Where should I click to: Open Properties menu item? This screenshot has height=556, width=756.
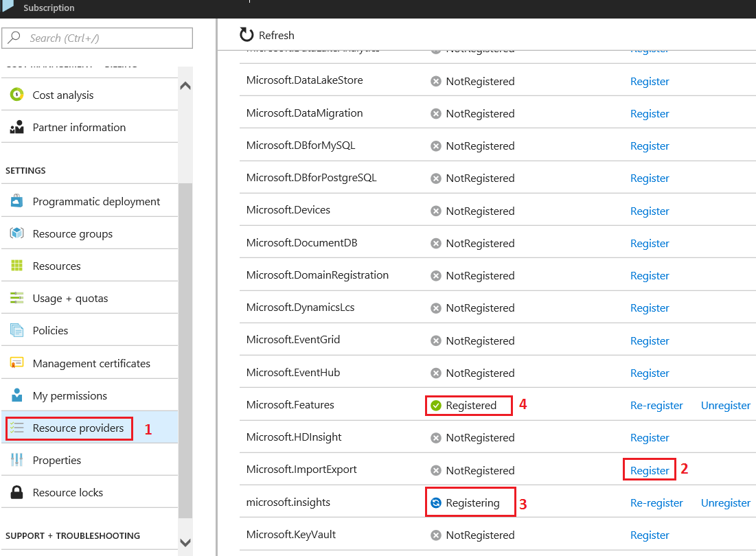click(90, 460)
